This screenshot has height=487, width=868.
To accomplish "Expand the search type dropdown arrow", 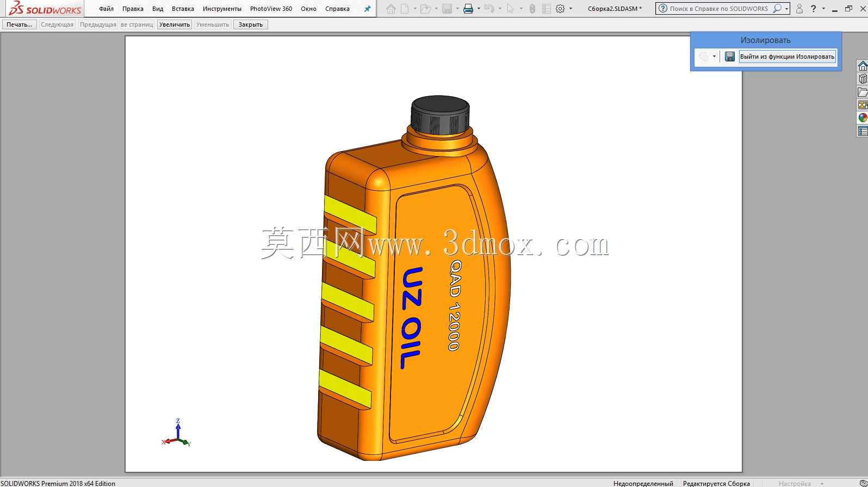I will [786, 9].
